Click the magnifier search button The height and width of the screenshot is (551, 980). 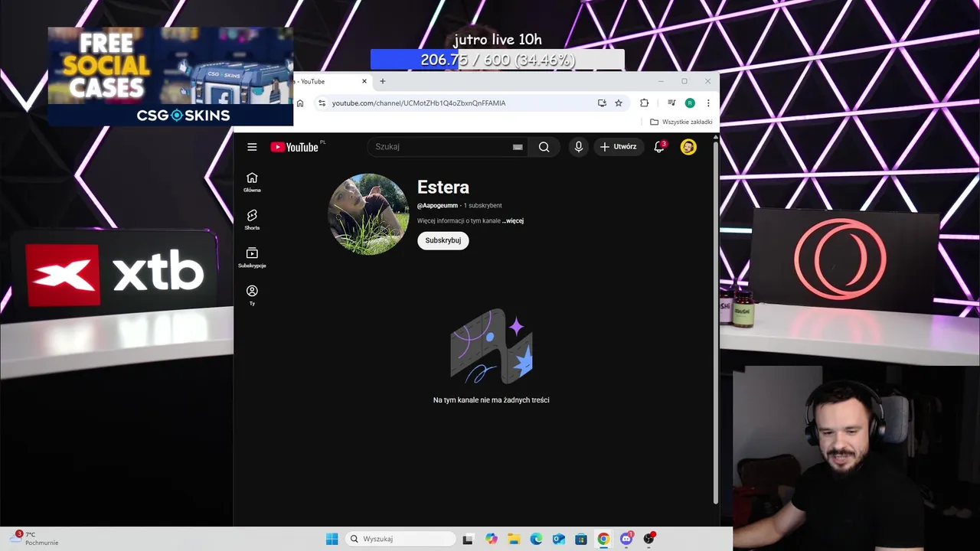(544, 147)
